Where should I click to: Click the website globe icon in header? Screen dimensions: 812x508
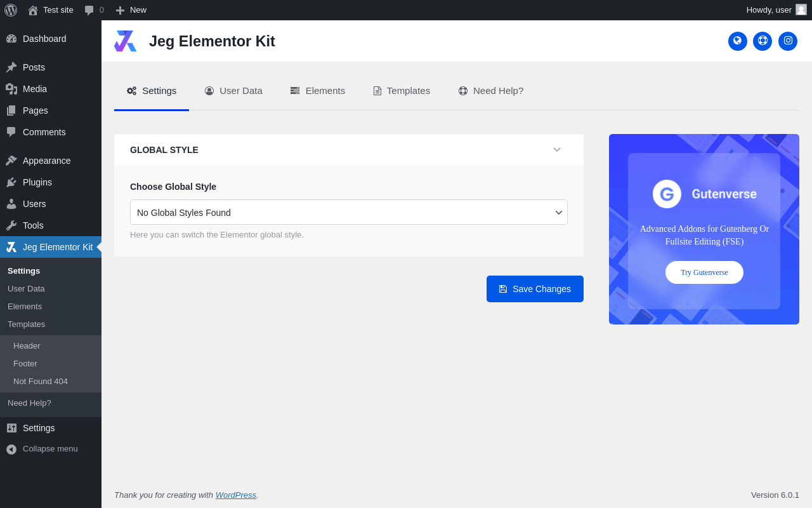point(738,41)
